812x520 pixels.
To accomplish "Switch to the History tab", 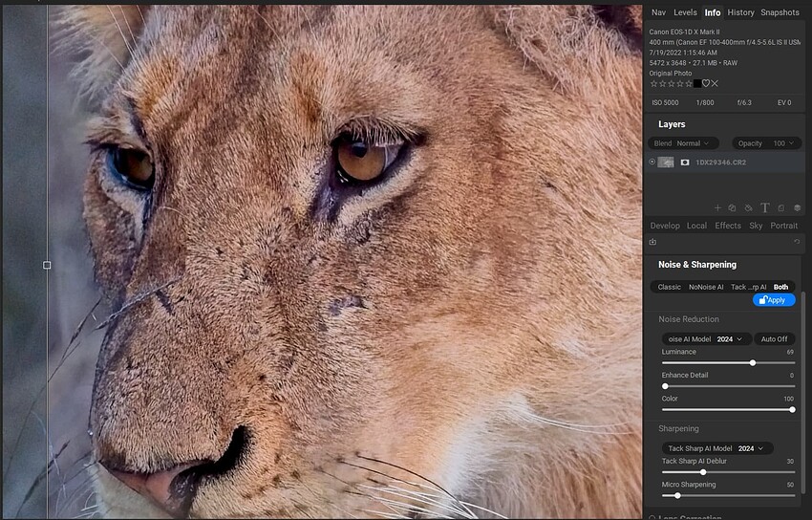I will [740, 12].
